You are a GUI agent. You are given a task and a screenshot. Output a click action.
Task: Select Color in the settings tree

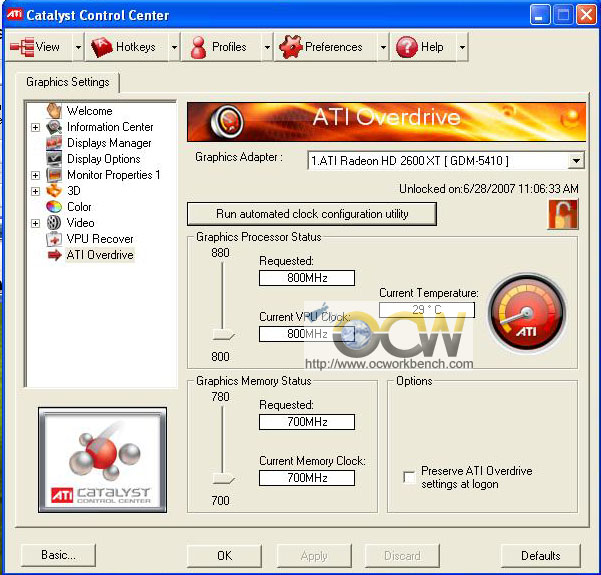click(79, 207)
